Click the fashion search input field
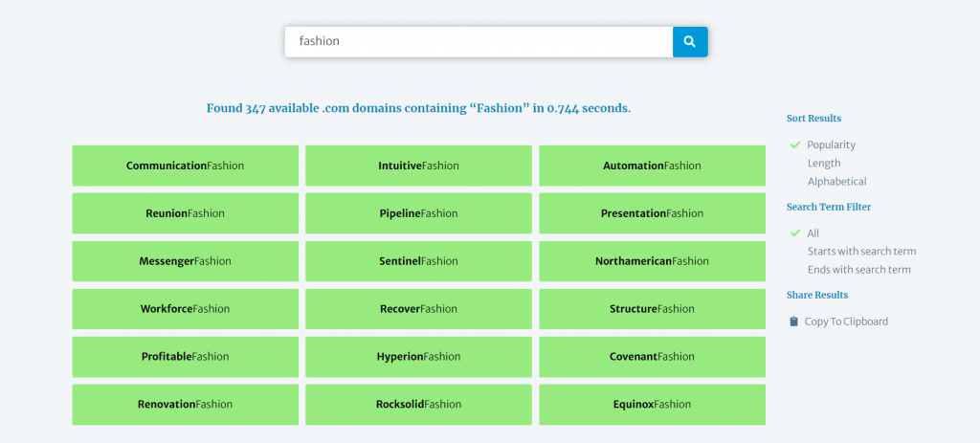This screenshot has height=443, width=980. click(479, 41)
